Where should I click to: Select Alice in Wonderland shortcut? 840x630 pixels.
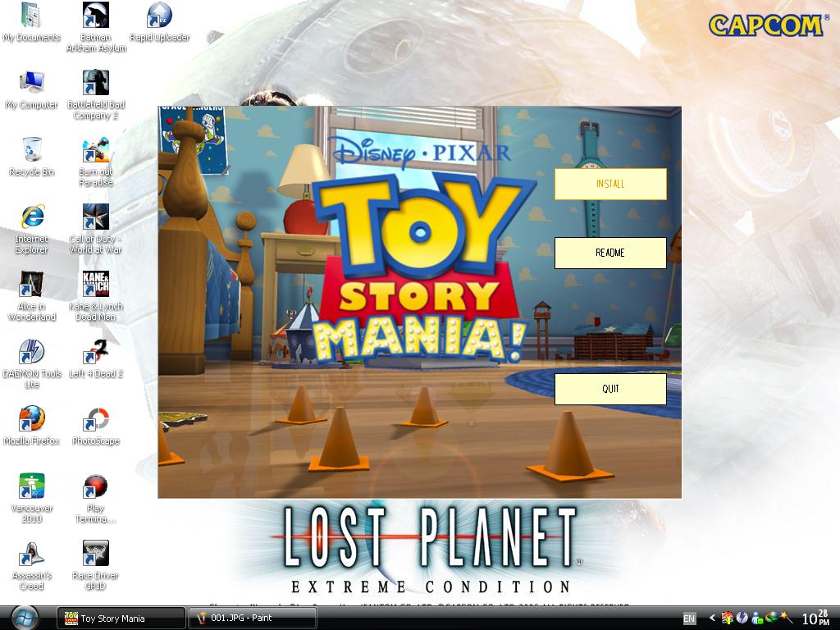click(x=32, y=296)
